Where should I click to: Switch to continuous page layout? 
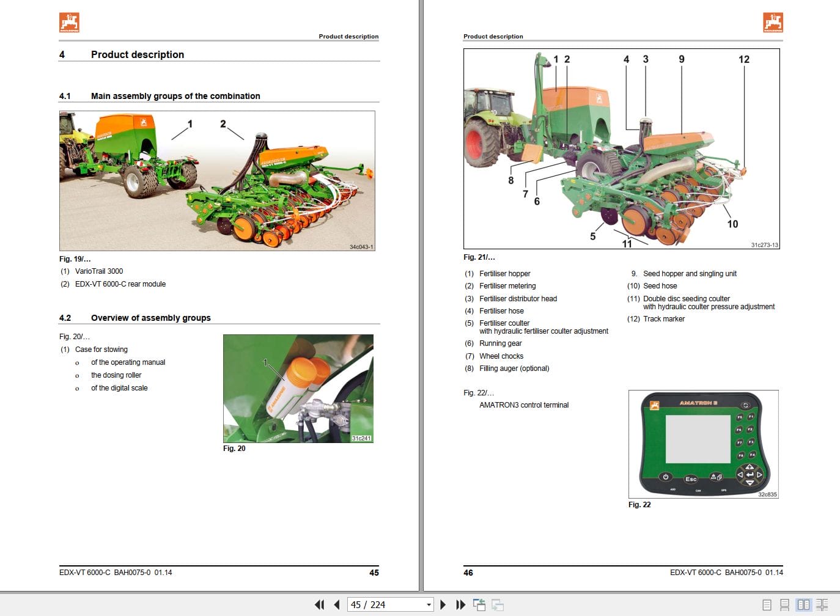click(784, 604)
